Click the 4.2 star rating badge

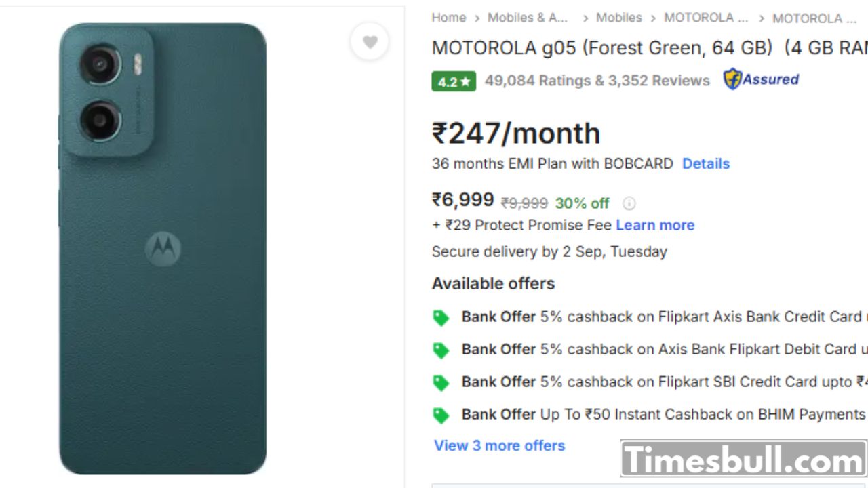tap(454, 81)
